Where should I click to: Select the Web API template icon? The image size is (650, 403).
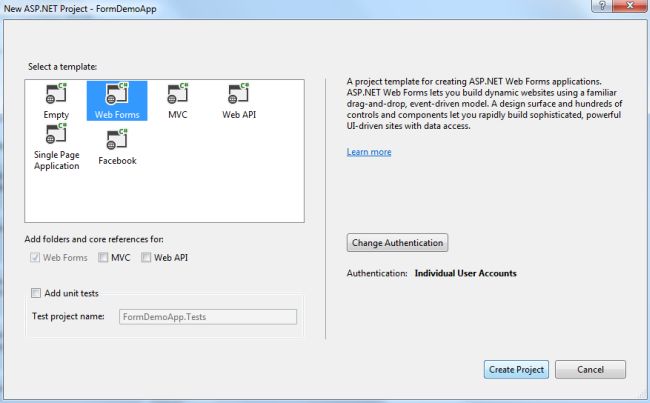[x=239, y=94]
